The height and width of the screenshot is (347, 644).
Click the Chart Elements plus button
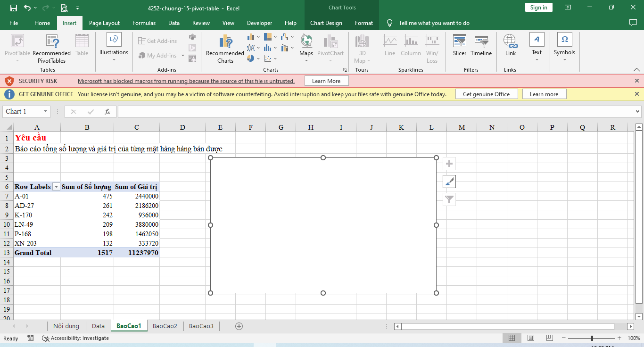pos(449,164)
